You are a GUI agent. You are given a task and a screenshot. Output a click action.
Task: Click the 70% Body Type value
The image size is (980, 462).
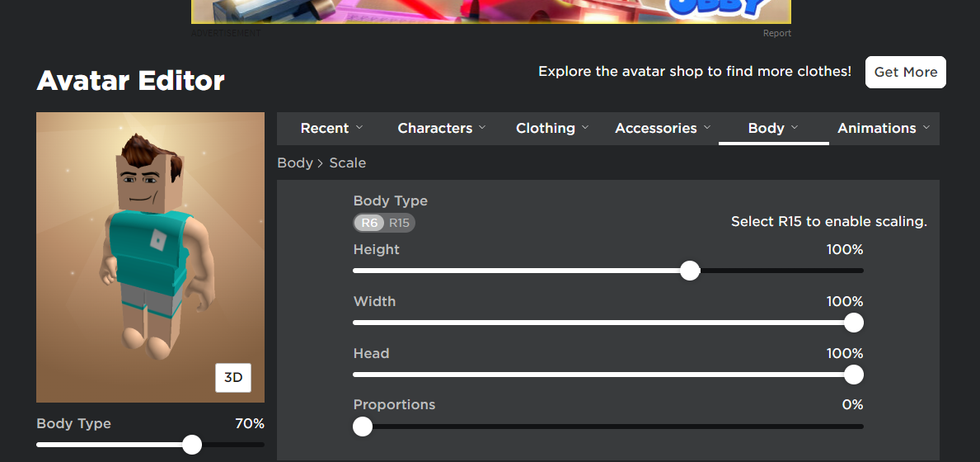click(x=250, y=423)
